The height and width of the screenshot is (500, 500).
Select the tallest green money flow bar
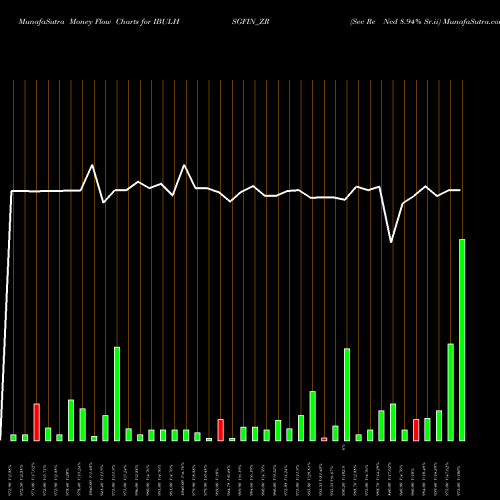click(462, 340)
